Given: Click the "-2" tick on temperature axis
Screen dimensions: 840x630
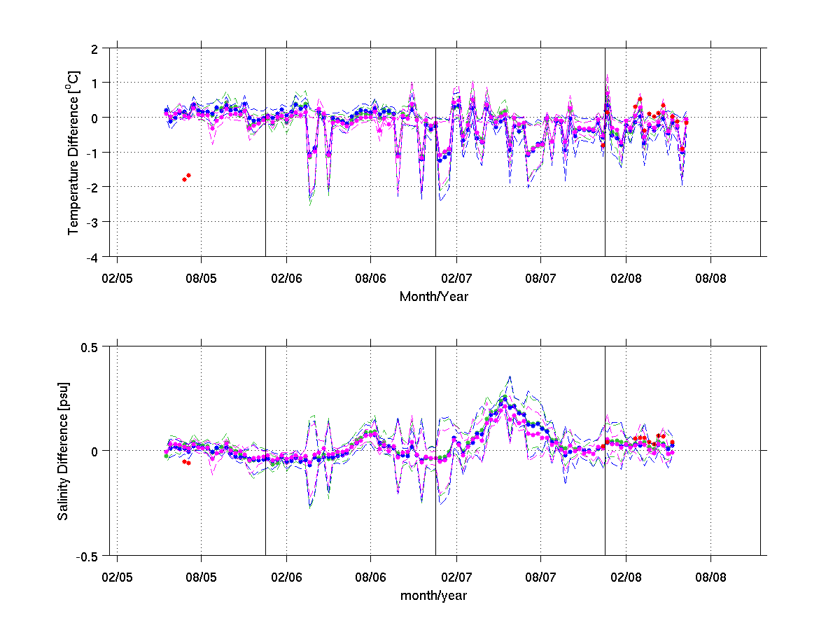Looking at the screenshot, I should coord(92,187).
